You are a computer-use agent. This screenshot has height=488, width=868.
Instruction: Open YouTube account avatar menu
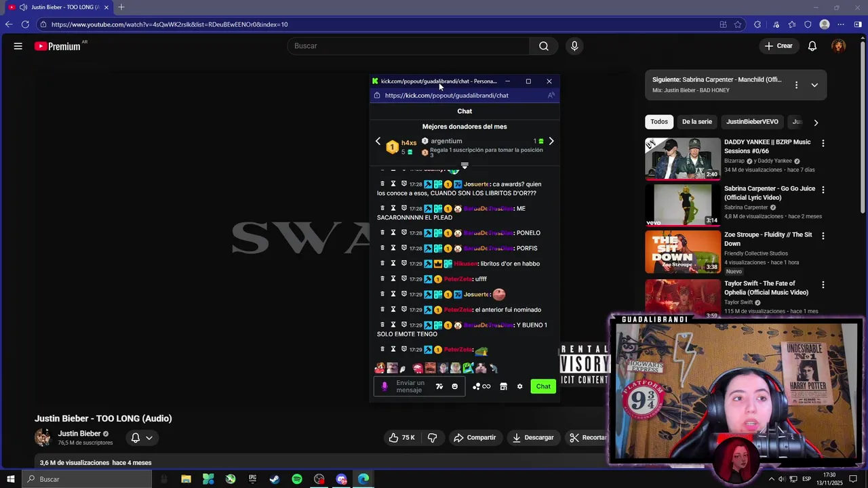[x=839, y=46]
